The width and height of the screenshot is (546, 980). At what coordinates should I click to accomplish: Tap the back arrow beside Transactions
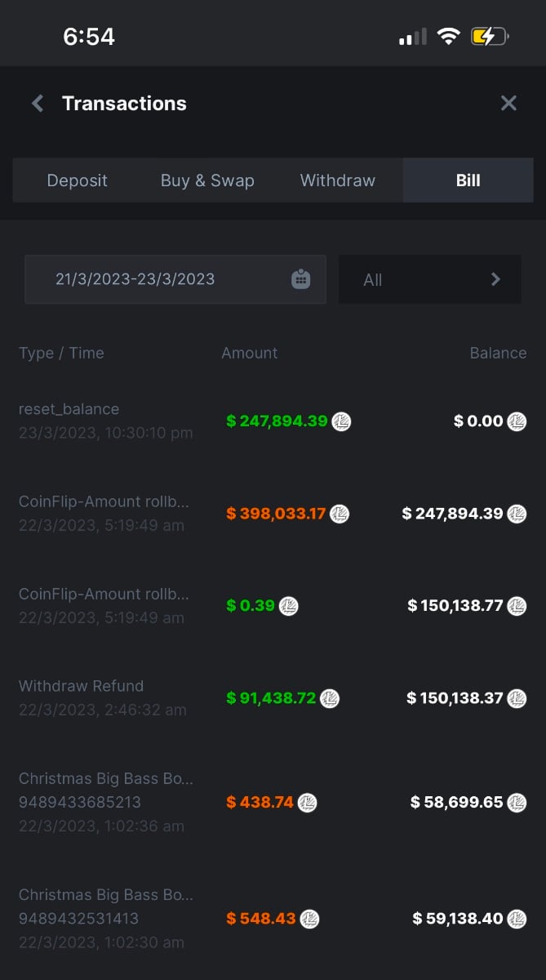[37, 104]
